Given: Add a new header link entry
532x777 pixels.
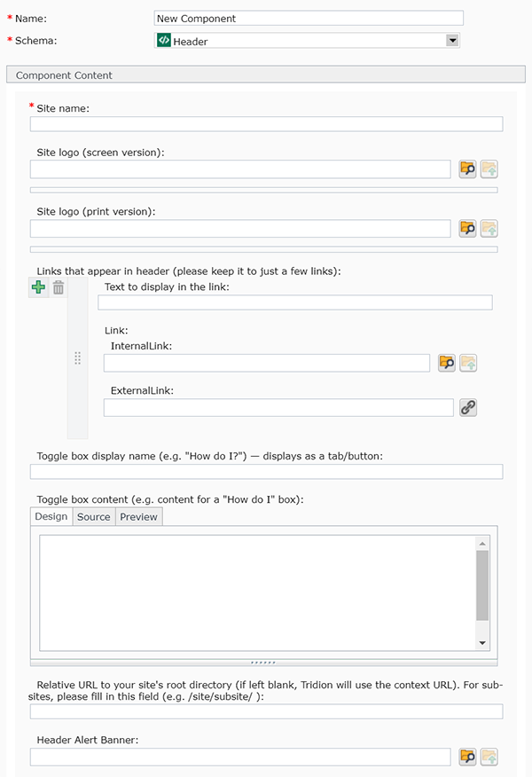Looking at the screenshot, I should 38,287.
